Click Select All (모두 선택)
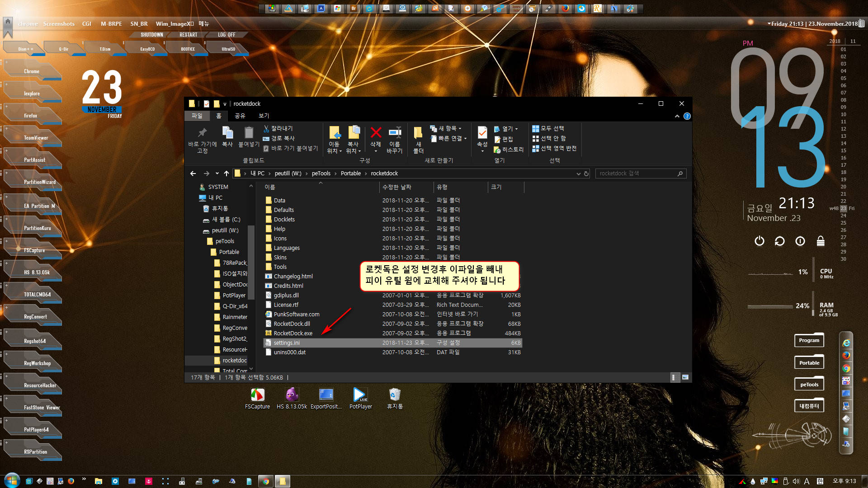868x488 pixels. coord(548,129)
